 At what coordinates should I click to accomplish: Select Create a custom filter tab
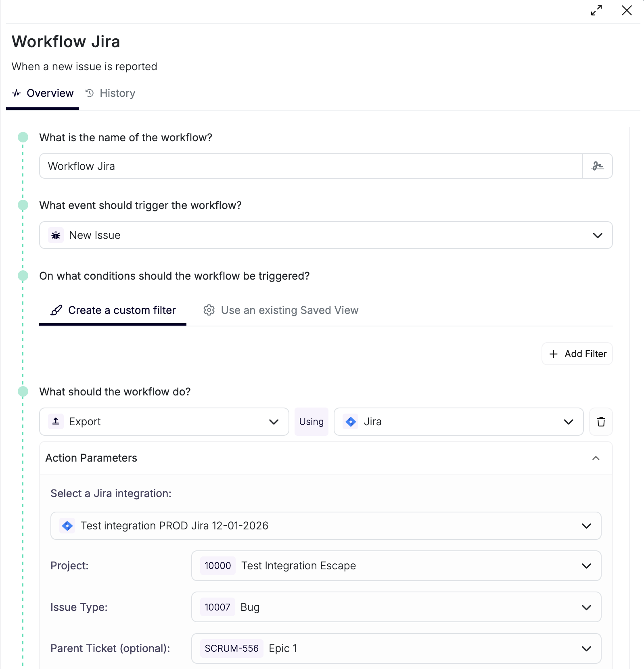click(x=113, y=310)
